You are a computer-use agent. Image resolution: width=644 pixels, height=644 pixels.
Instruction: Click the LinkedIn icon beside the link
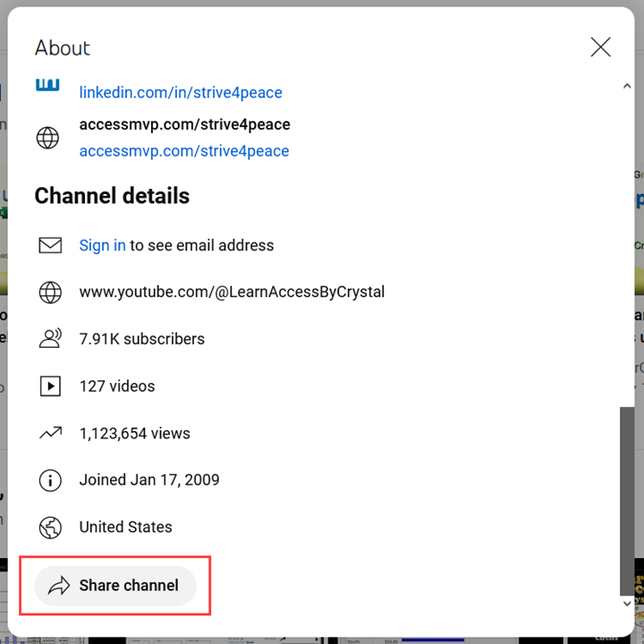(47, 85)
